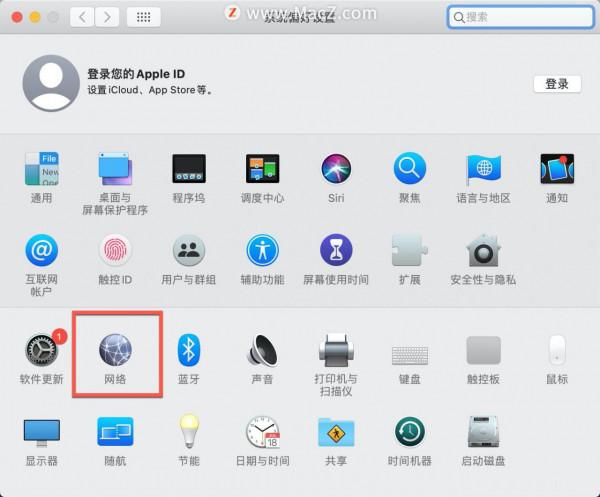Open the 触控 ID fingerprint preferences
The image size is (600, 497).
(115, 250)
